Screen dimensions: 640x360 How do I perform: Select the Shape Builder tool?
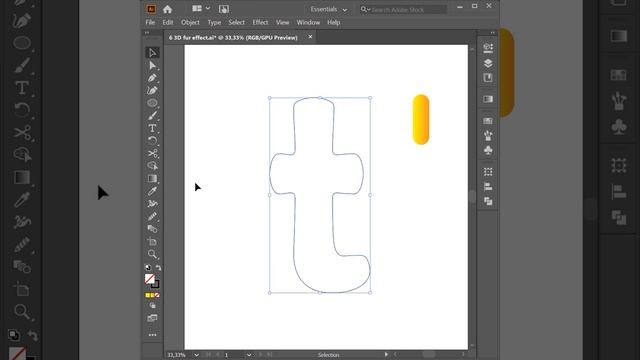click(152, 166)
